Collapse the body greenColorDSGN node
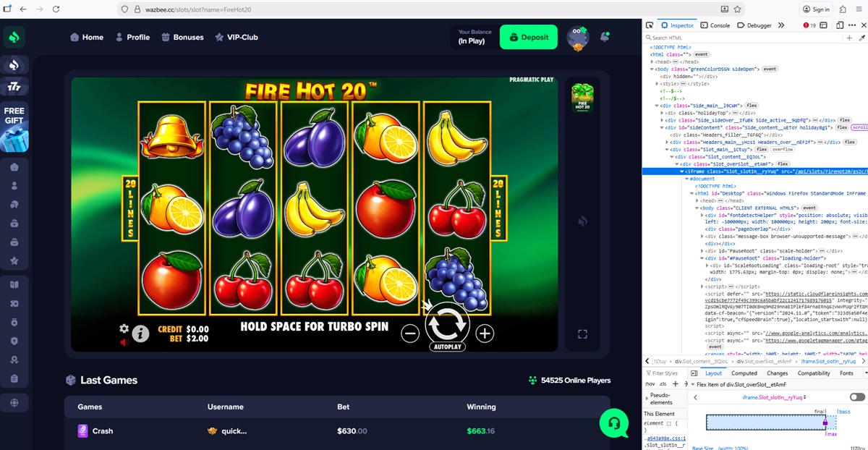 [652, 69]
